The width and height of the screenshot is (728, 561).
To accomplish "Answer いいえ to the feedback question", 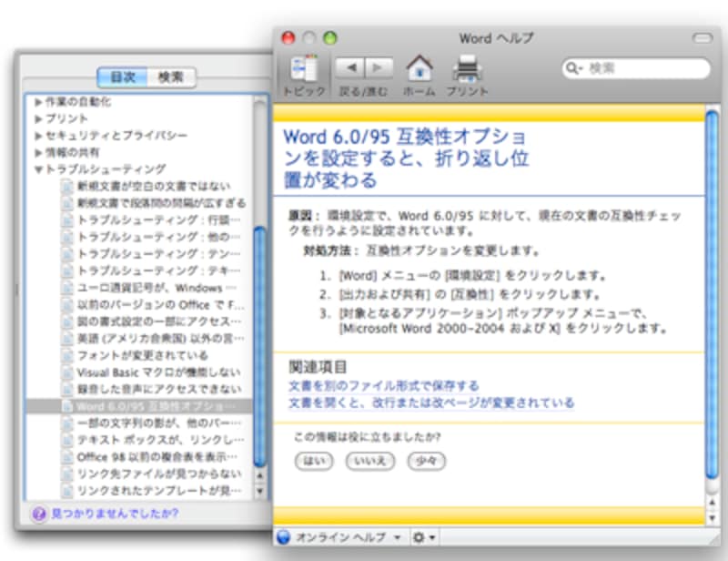I will [x=370, y=461].
